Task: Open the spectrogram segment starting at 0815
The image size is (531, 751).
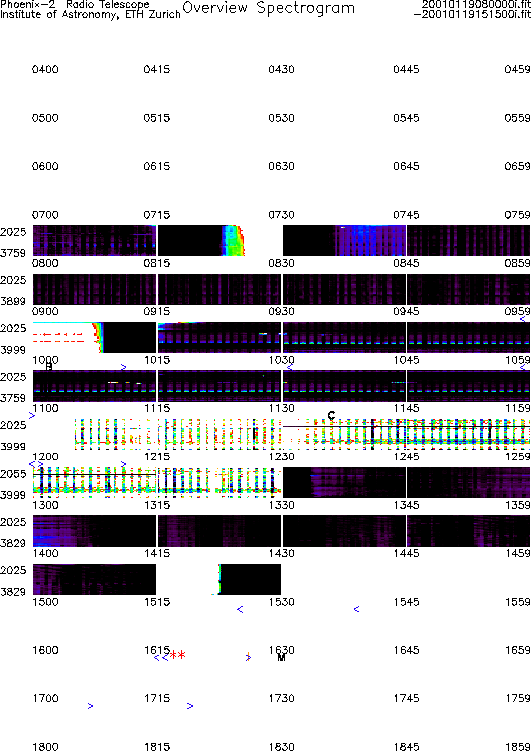Action: pyautogui.click(x=220, y=289)
